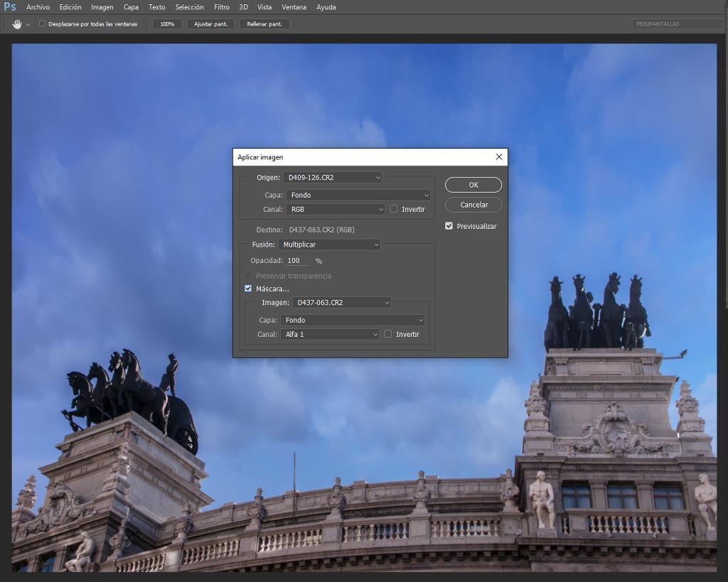Image resolution: width=728 pixels, height=582 pixels.
Task: Open the Ayuda menu
Action: click(x=326, y=7)
